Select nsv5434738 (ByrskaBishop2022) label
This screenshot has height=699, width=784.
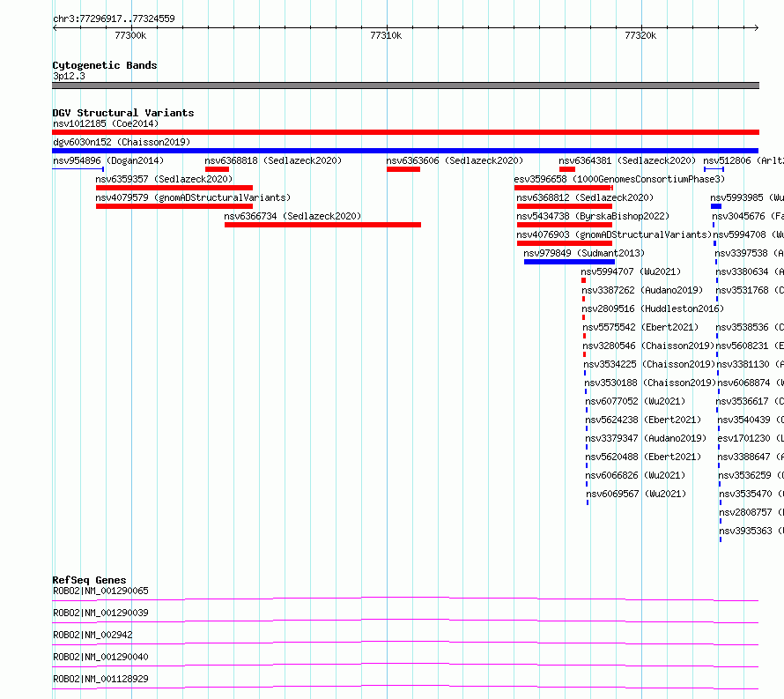click(593, 216)
